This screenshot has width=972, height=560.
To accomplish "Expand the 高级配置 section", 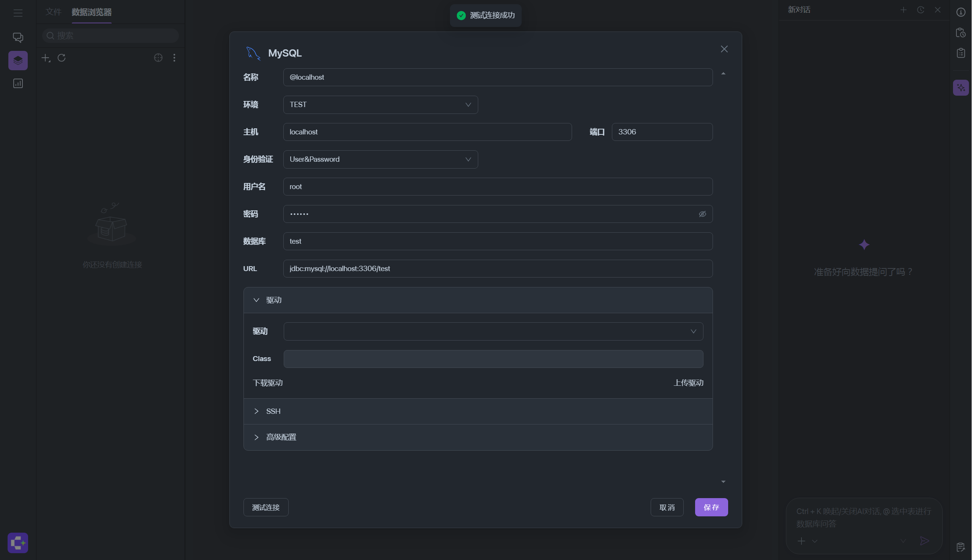I will tap(478, 437).
